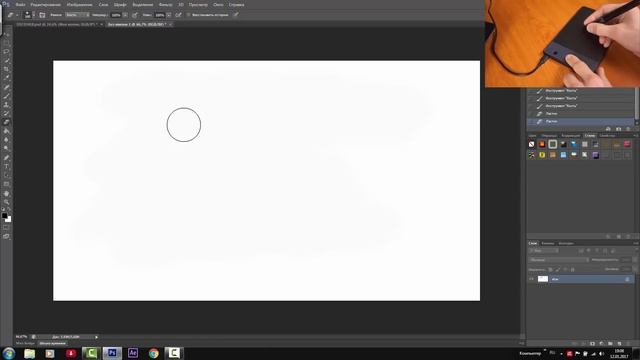640x360 pixels.
Task: Open the status bar info arrow
Action: pyautogui.click(x=96, y=337)
